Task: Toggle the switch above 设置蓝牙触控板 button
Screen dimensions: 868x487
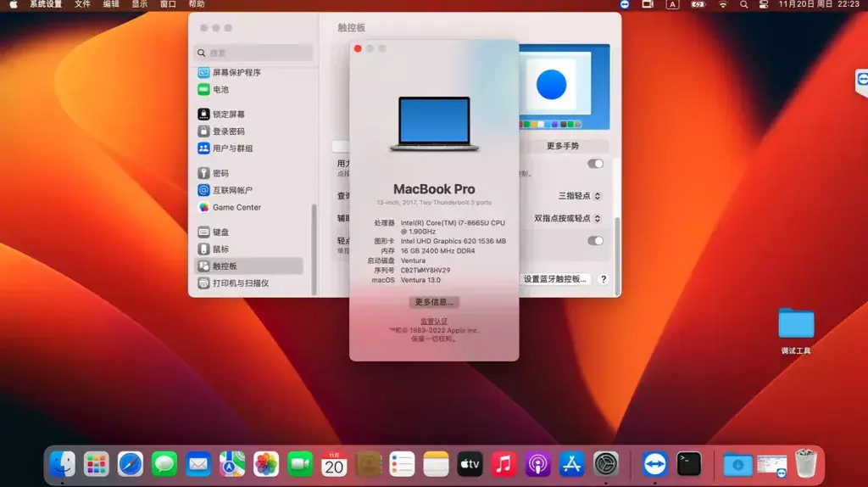Action: pos(595,240)
